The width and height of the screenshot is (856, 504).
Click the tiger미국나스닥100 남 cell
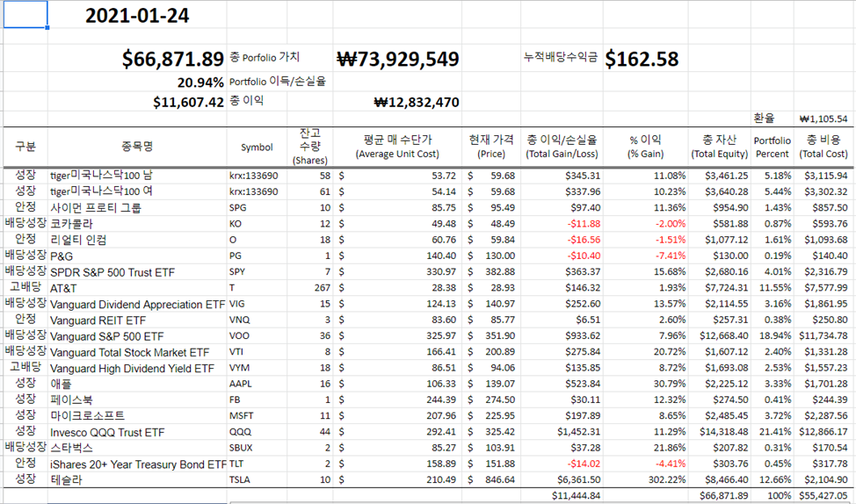pos(137,176)
